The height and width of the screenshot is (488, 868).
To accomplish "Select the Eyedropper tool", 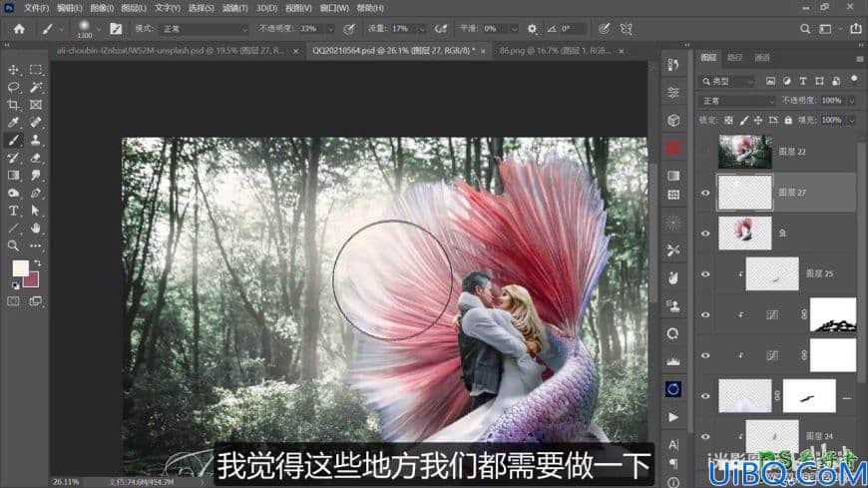I will pos(13,123).
